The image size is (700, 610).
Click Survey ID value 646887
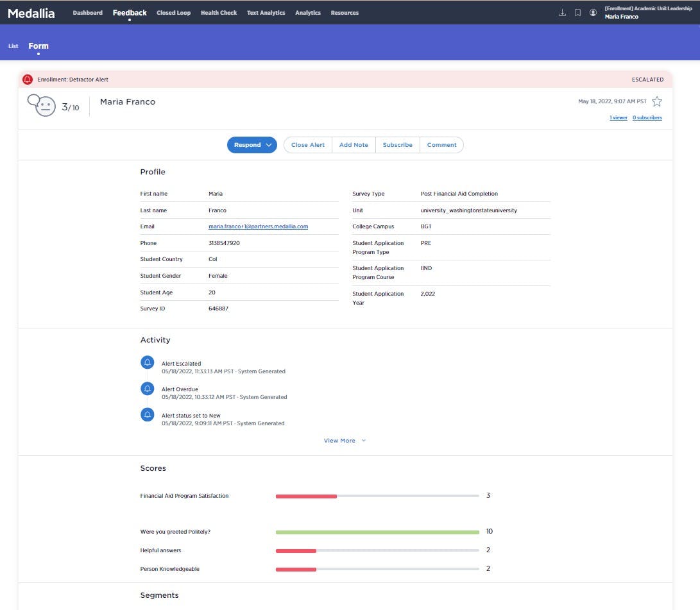[x=218, y=309]
